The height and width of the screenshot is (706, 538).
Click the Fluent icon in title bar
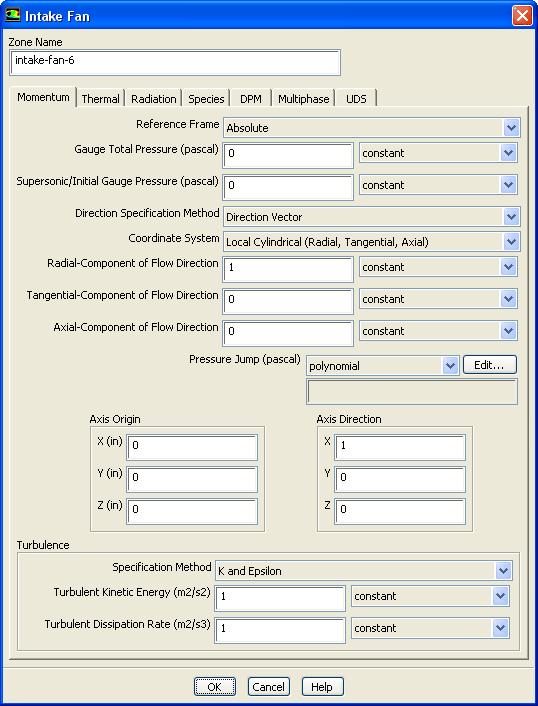click(13, 15)
